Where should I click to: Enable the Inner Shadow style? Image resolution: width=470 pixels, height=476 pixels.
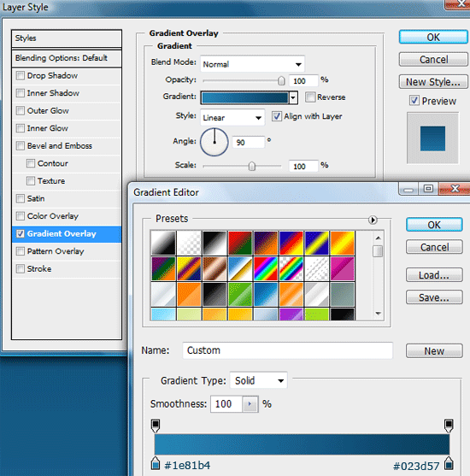click(20, 93)
